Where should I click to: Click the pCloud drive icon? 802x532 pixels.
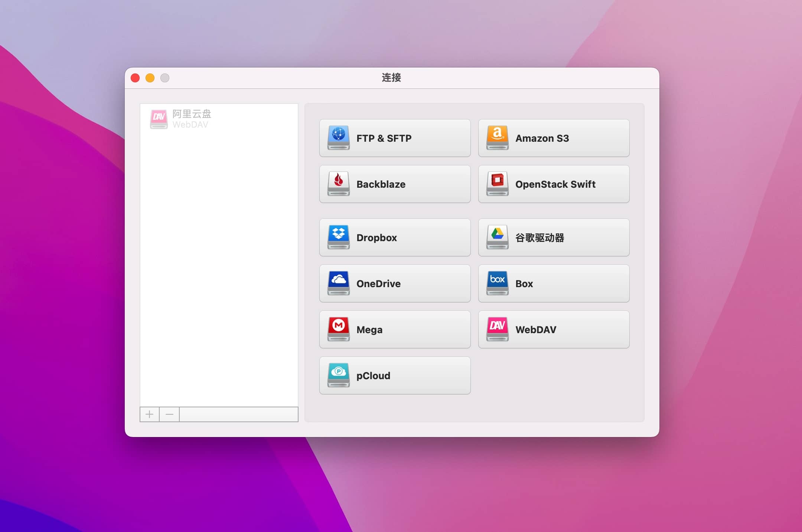(x=338, y=375)
